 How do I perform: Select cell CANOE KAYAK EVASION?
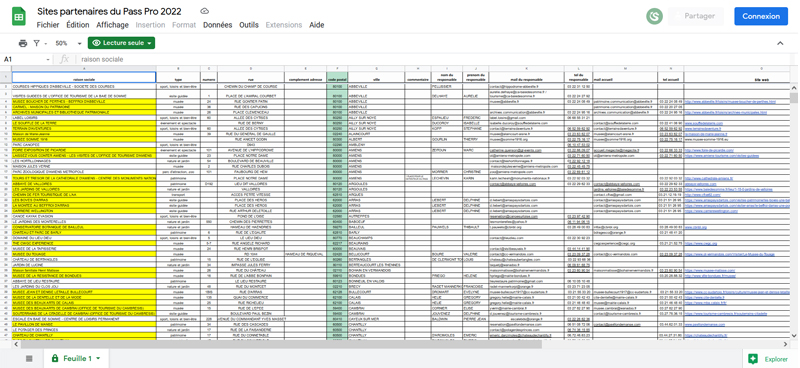[x=84, y=216]
